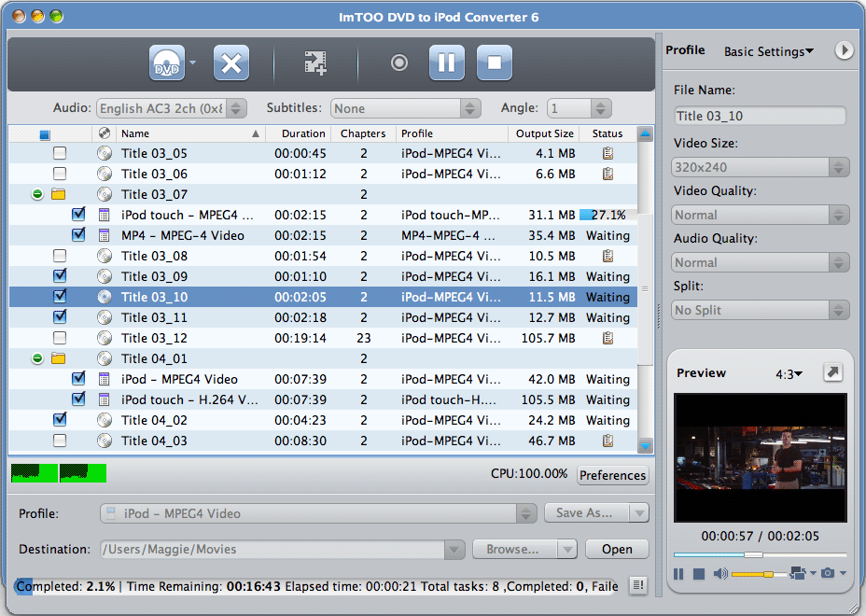Click status clipboard icon for Title 04_03
The image size is (866, 616).
pos(608,441)
